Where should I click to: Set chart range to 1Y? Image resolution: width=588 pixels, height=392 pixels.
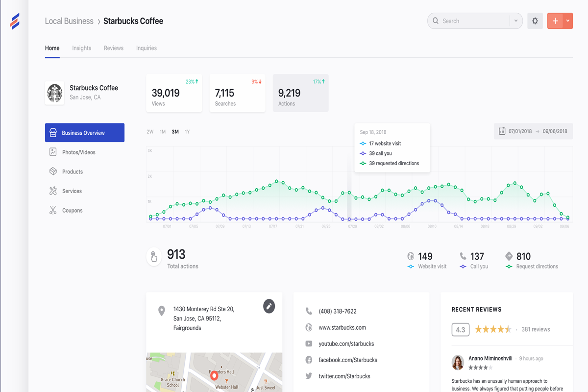187,132
